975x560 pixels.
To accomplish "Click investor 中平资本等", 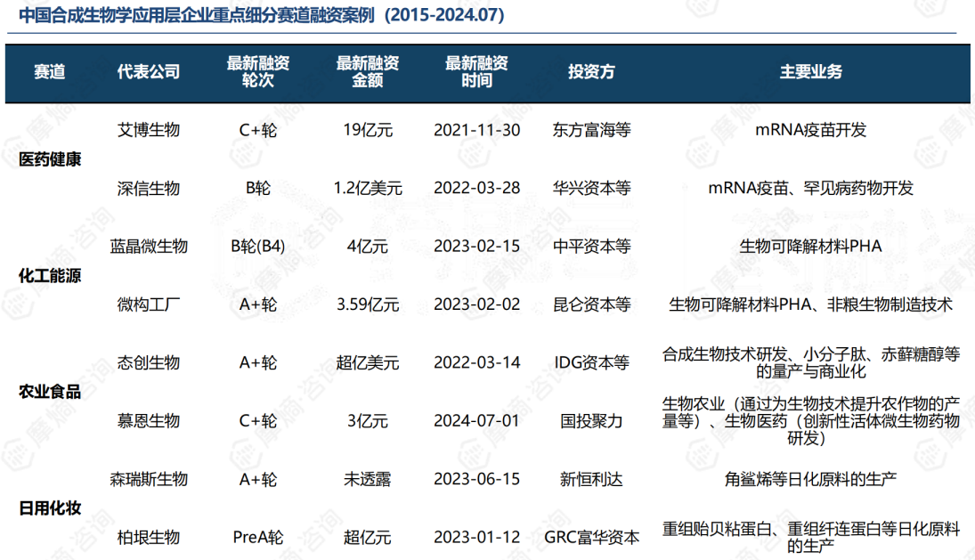I will [x=591, y=246].
